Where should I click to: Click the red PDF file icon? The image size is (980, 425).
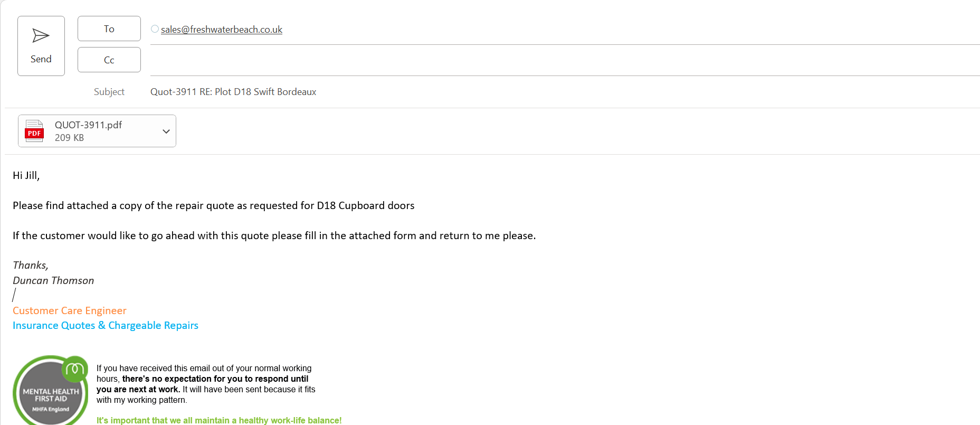34,131
